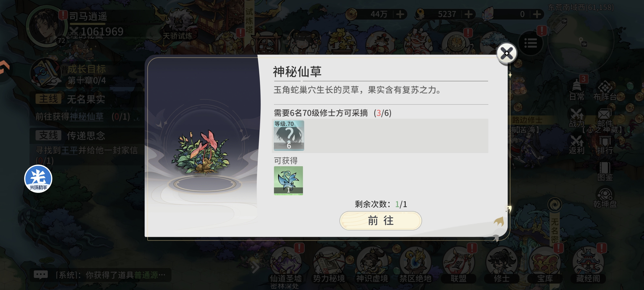Add more gold coins with the plus button
This screenshot has width=644, height=290.
click(400, 14)
